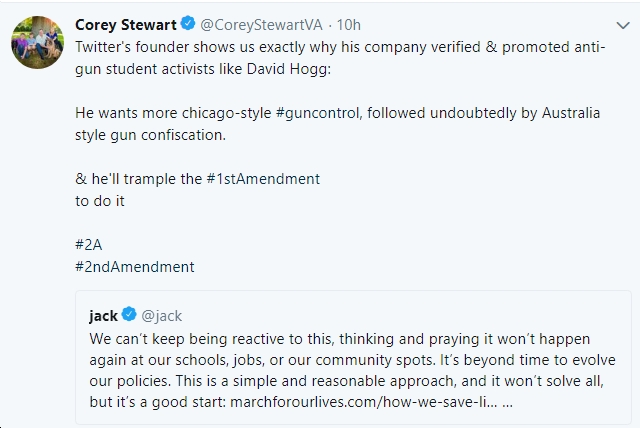Click the "to do it" text line
This screenshot has height=428, width=640.
100,201
